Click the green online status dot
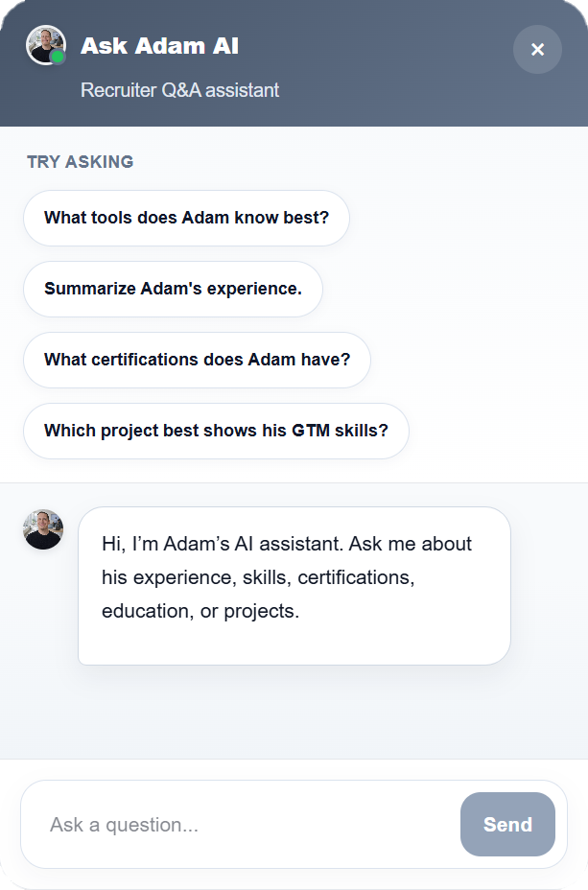This screenshot has height=890, width=588. point(58,57)
